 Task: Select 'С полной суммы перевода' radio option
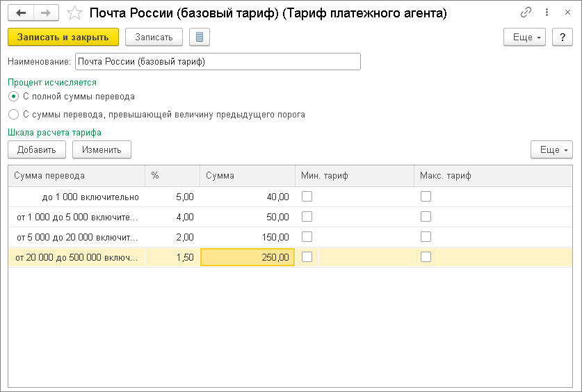tap(14, 97)
